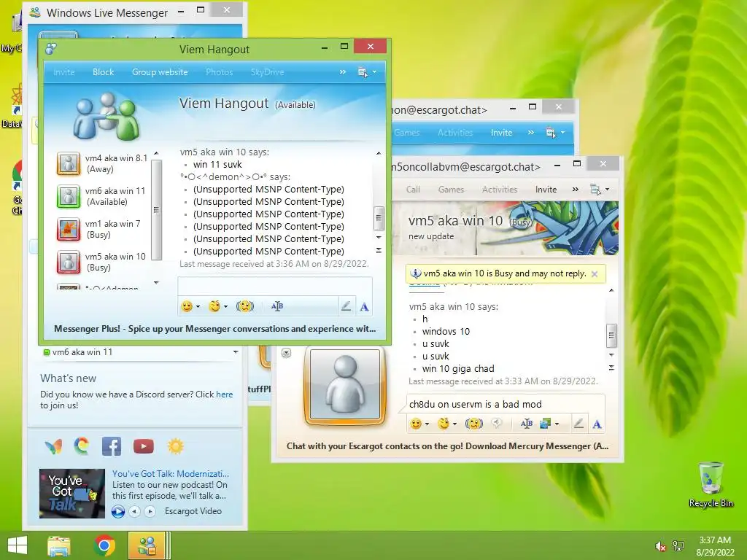
Task: Open the Recycle Bin
Action: pos(711,484)
